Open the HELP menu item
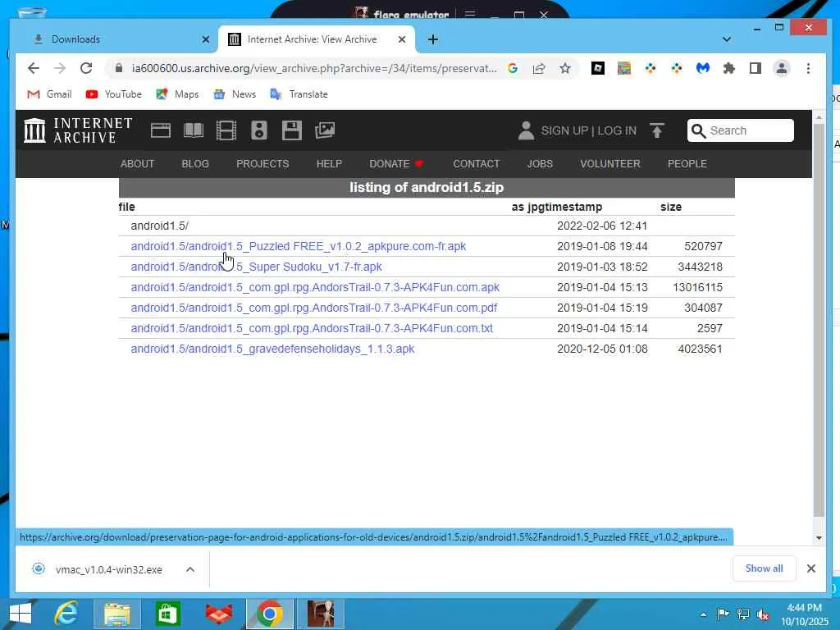Viewport: 840px width, 630px height. point(329,164)
